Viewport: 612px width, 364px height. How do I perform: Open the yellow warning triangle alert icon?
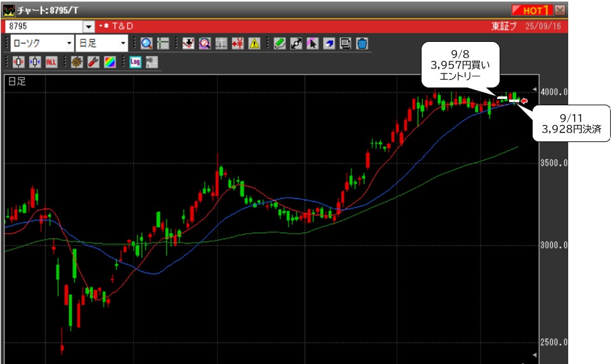coord(255,43)
